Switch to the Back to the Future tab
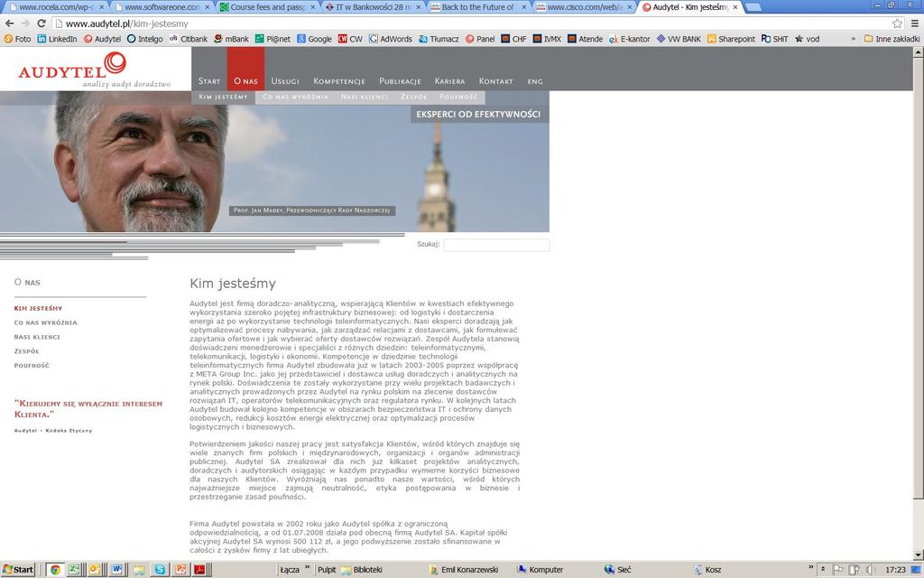Image resolution: width=924 pixels, height=578 pixels. point(476,7)
